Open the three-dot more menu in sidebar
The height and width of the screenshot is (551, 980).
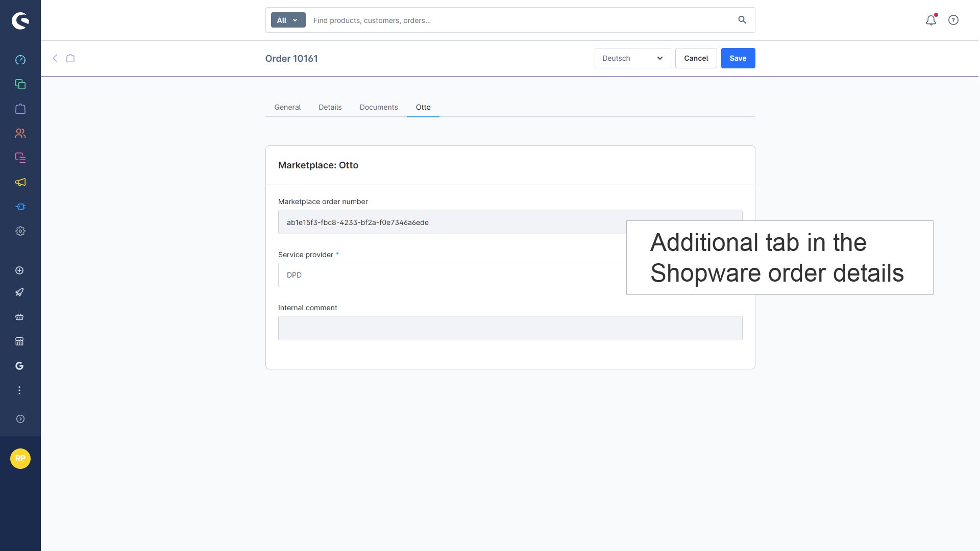pos(19,390)
